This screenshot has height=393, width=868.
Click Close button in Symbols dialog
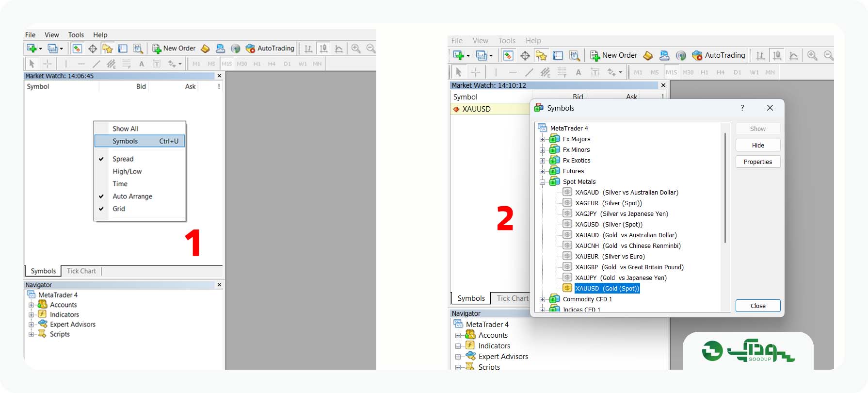click(758, 306)
